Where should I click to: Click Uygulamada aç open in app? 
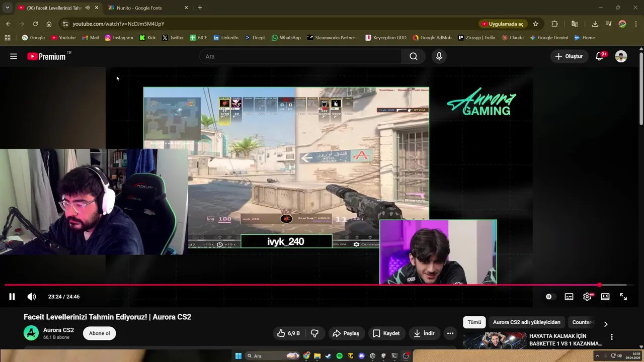503,24
